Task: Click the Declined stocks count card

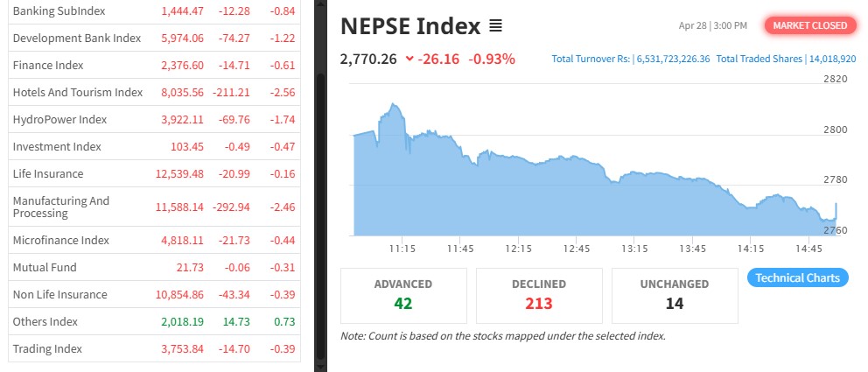Action: (x=539, y=295)
